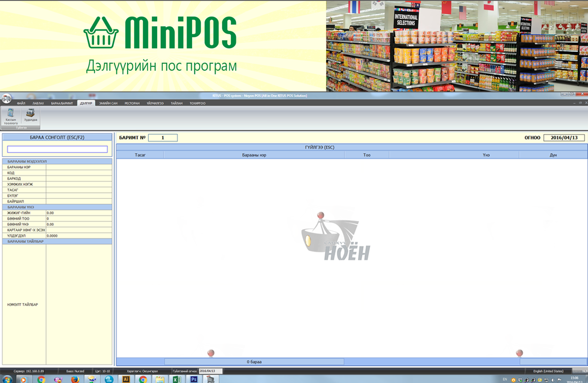Screen dimensions: 588x383
Task: Click the Цаг: 10-10 status entry
Action: pos(102,371)
